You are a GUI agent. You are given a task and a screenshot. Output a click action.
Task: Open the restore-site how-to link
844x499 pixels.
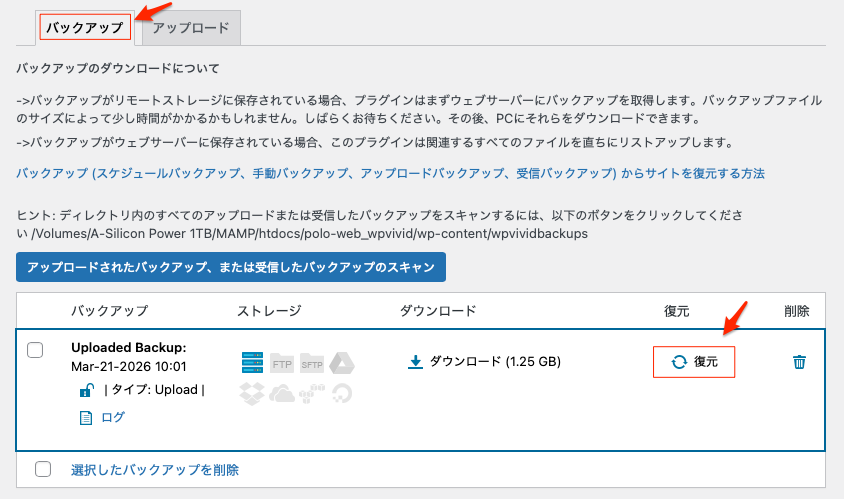click(390, 173)
